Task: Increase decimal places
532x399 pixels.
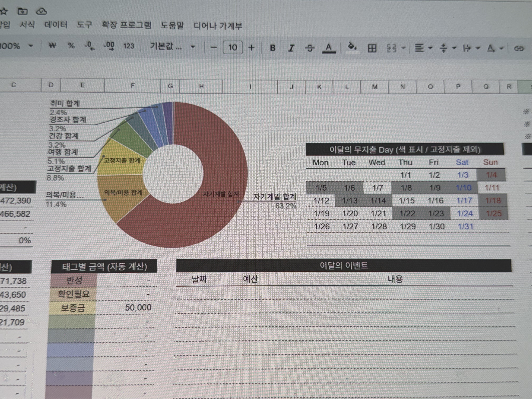Action: tap(109, 46)
